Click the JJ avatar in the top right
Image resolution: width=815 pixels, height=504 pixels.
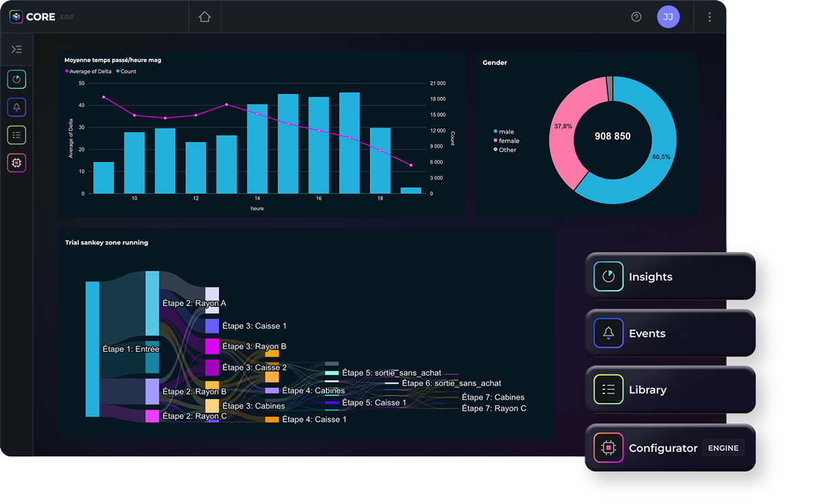click(x=668, y=16)
